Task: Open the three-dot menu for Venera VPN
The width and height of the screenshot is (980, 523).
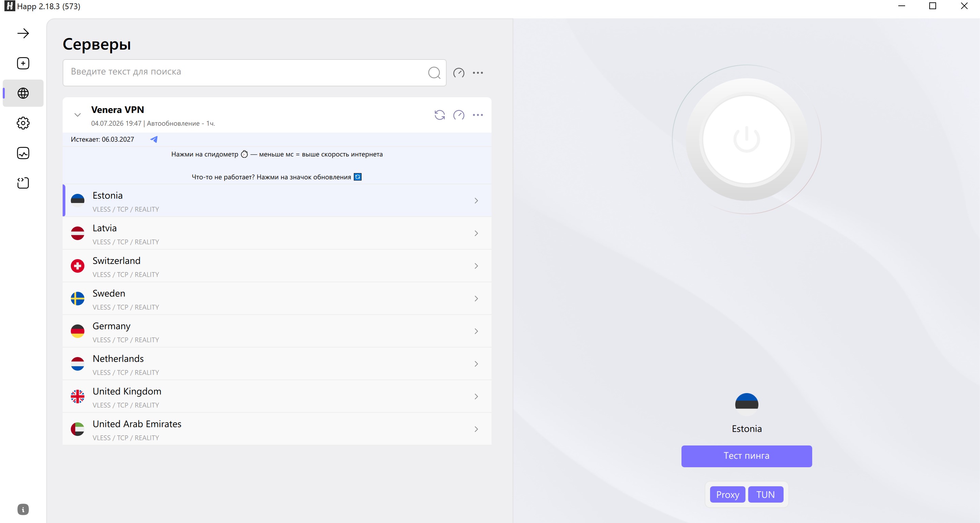Action: pyautogui.click(x=478, y=115)
